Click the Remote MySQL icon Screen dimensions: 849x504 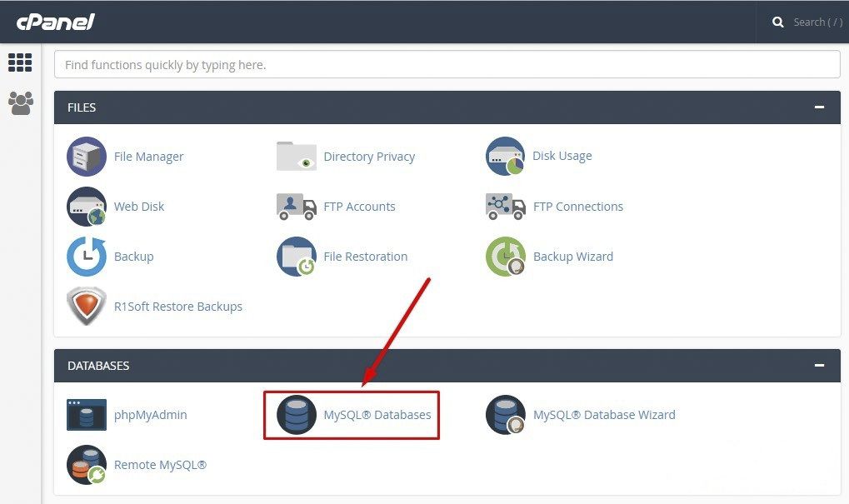87,465
